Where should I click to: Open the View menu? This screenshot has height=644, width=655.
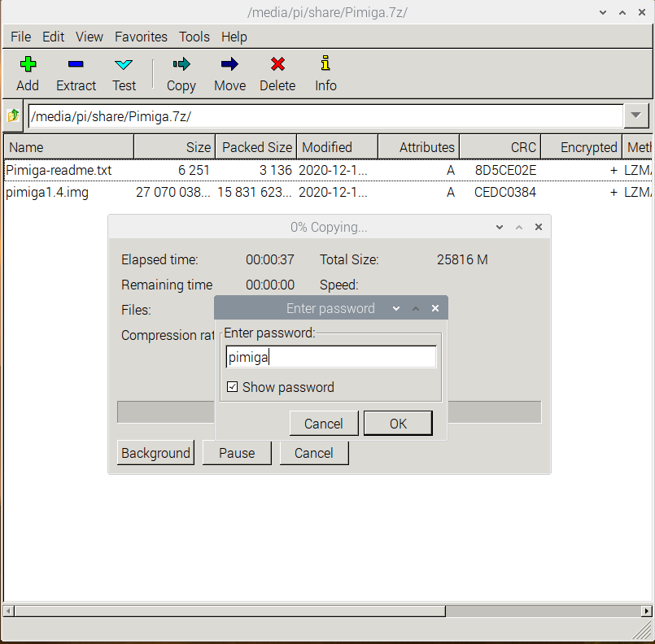click(89, 37)
